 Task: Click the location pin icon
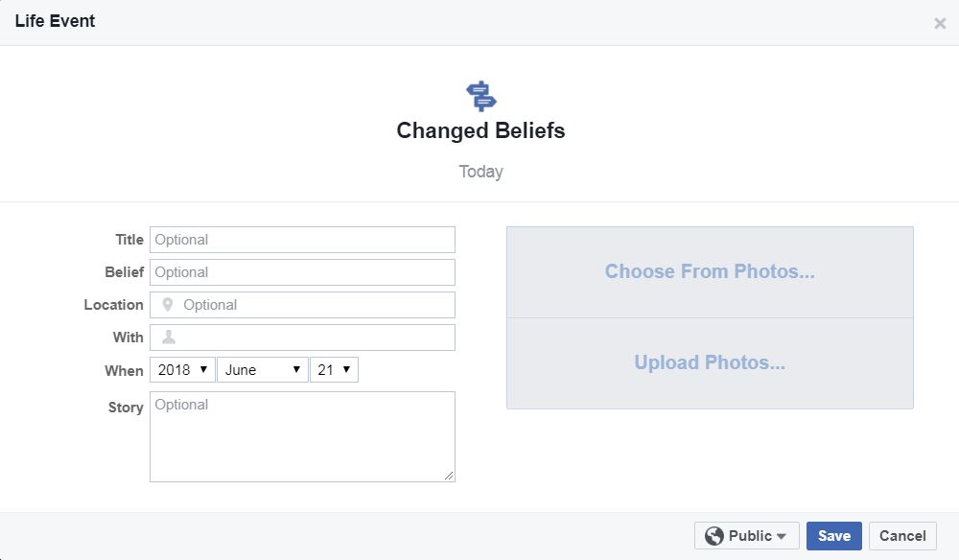pyautogui.click(x=168, y=305)
